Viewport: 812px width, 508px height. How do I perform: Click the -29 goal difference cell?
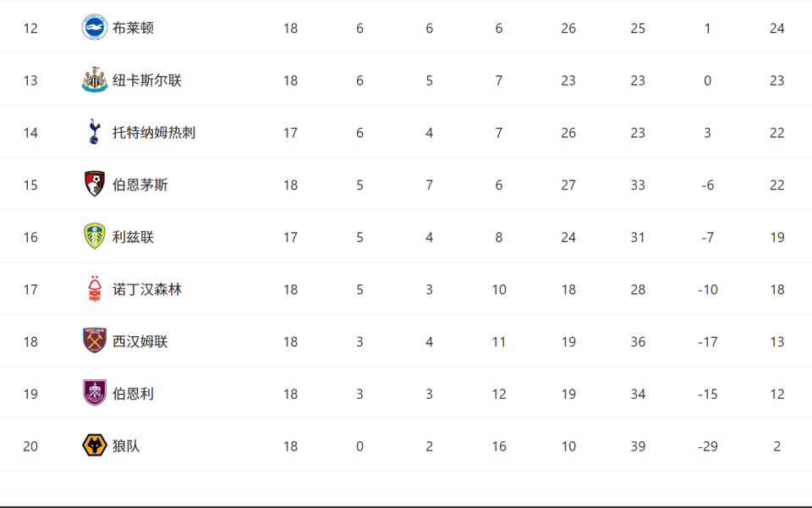click(707, 446)
